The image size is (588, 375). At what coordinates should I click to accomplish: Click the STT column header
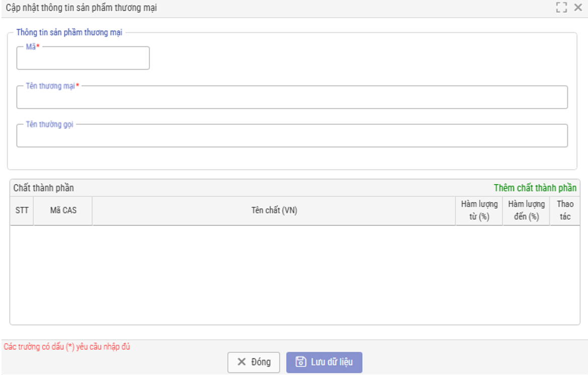[22, 210]
